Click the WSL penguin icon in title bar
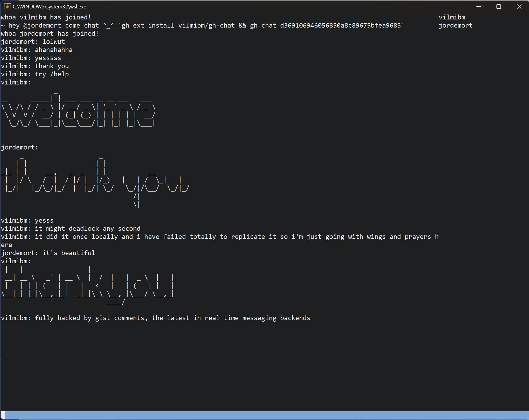The image size is (529, 420). pos(8,6)
